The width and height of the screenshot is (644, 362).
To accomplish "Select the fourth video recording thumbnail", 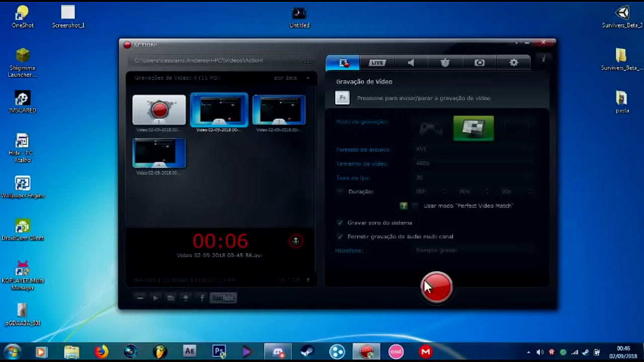I will click(159, 153).
